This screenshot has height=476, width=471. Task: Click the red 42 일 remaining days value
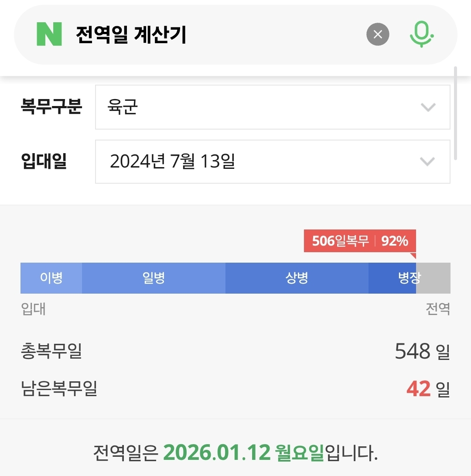(427, 389)
